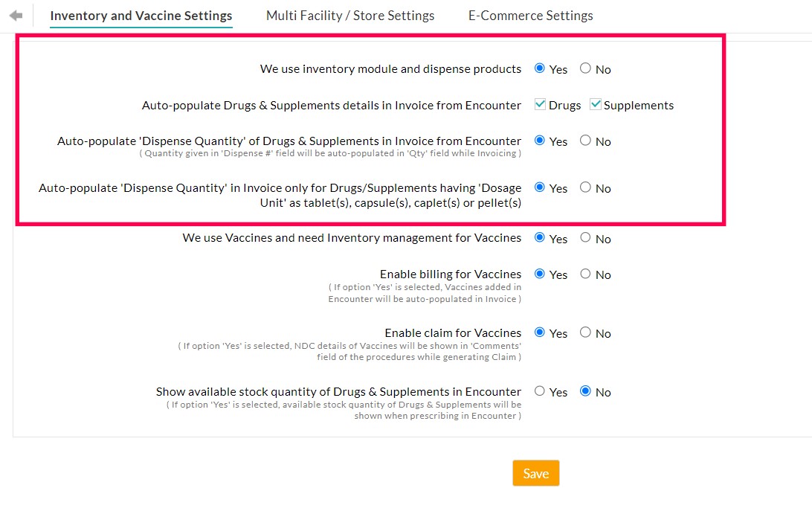
Task: Select 'No' to disable claim for Vaccines
Action: click(x=584, y=332)
